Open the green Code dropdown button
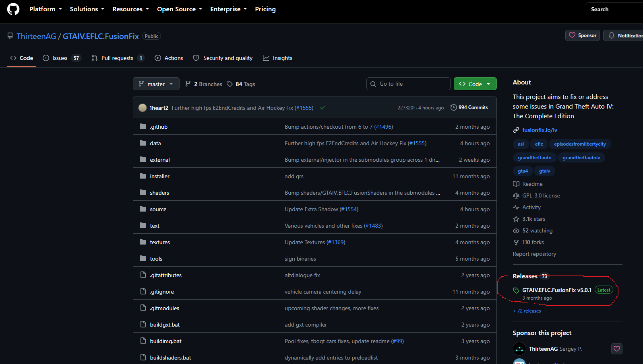 coord(475,84)
